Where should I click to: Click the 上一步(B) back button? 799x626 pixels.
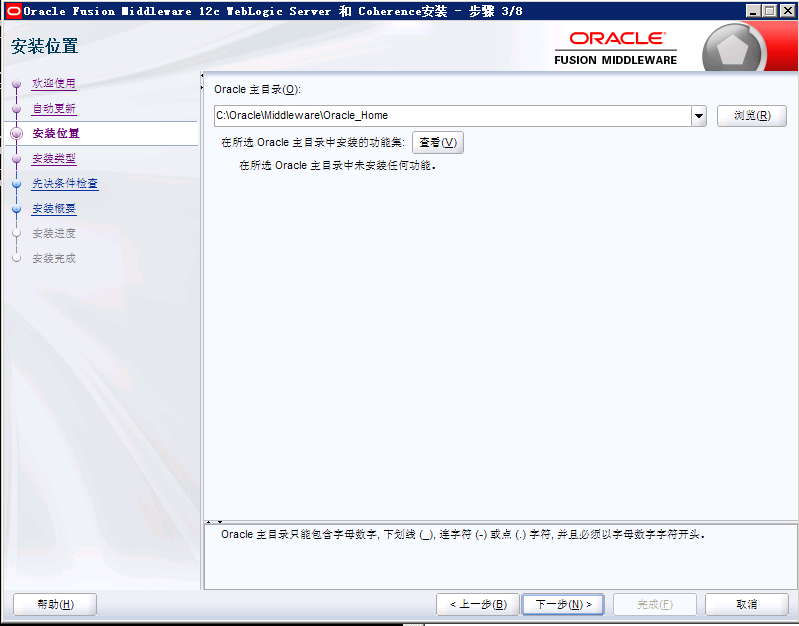tap(478, 604)
